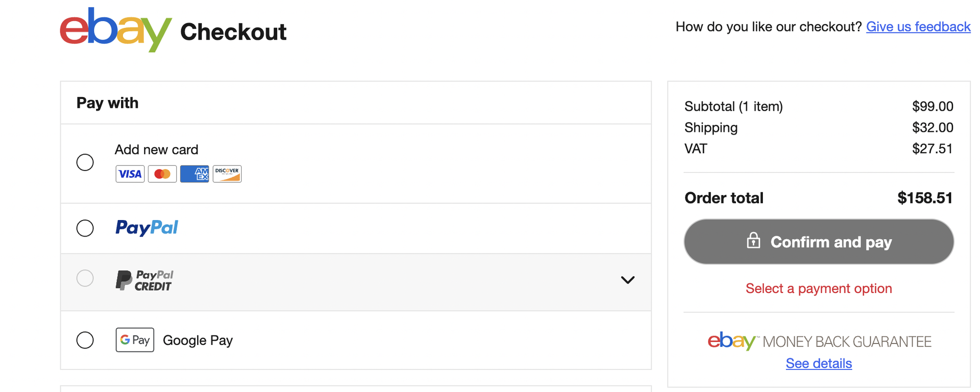Click the Mastercard icon

pos(162,174)
